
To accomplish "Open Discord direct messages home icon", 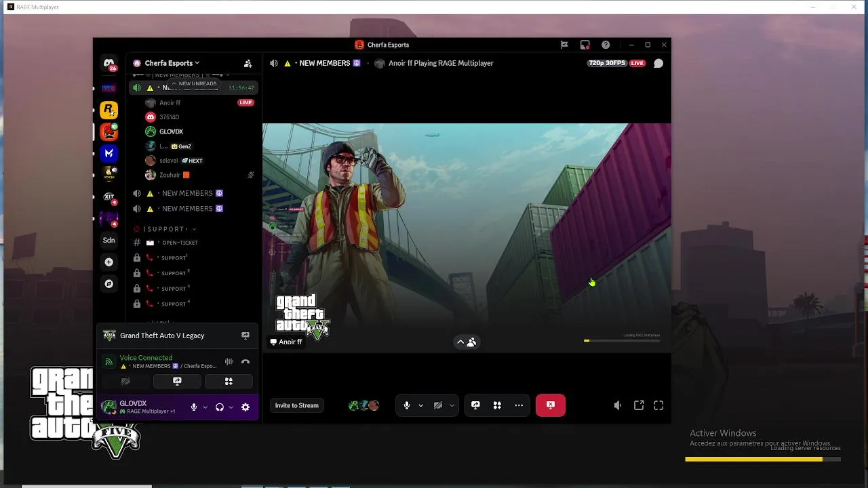I will pos(108,63).
